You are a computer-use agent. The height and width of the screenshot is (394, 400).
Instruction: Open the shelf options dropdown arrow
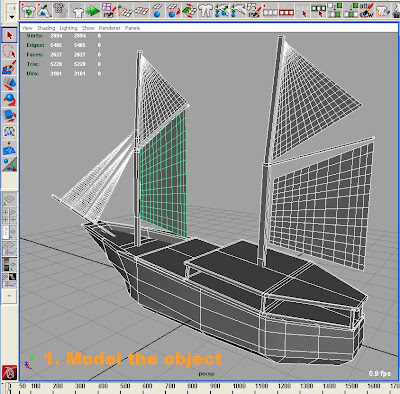[12, 16]
